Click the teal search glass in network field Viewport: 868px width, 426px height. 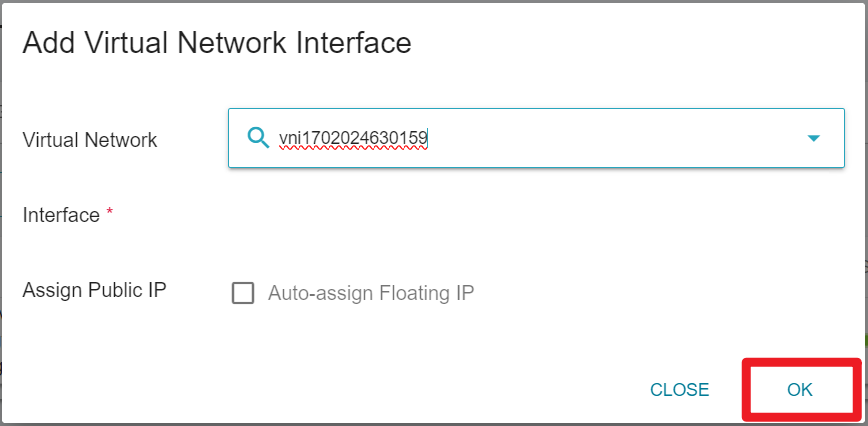coord(258,137)
